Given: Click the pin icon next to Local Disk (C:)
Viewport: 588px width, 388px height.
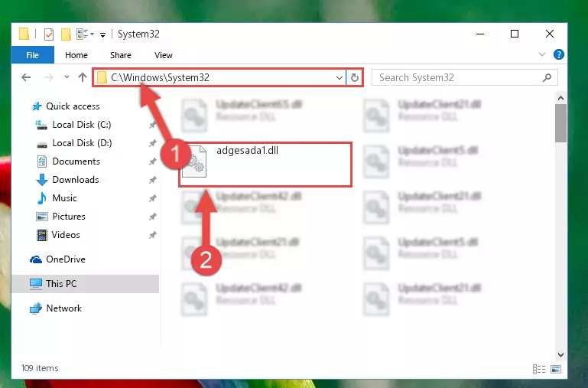Looking at the screenshot, I should pyautogui.click(x=152, y=125).
